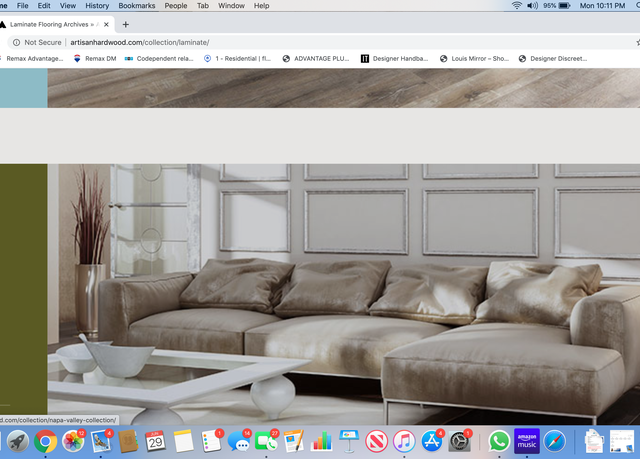Viewport: 640px width, 459px height.
Task: Open WhatsApp from the dock
Action: pyautogui.click(x=499, y=441)
